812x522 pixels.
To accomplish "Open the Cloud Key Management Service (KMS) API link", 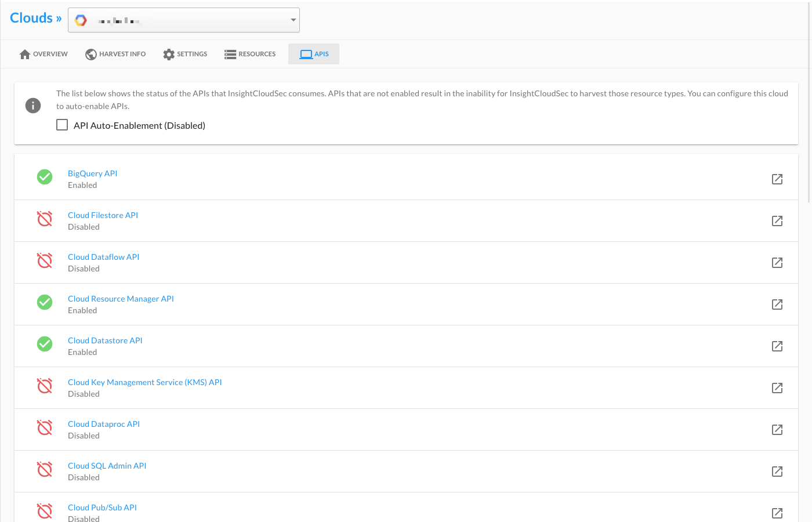I will tap(145, 382).
